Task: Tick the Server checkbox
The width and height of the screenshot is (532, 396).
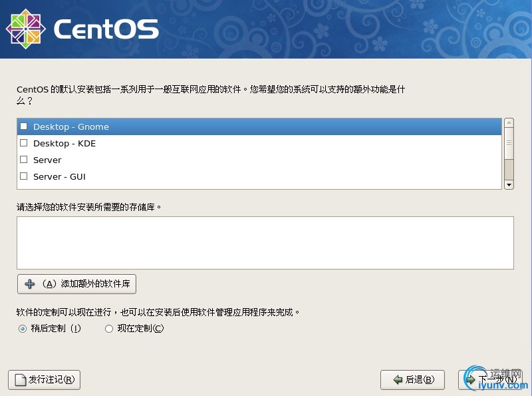Action: point(24,160)
